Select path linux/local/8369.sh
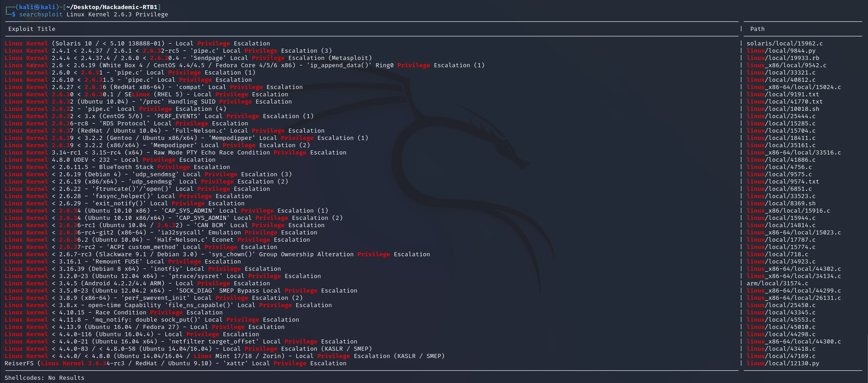Viewport: 868px width, 383px height. pyautogui.click(x=781, y=204)
